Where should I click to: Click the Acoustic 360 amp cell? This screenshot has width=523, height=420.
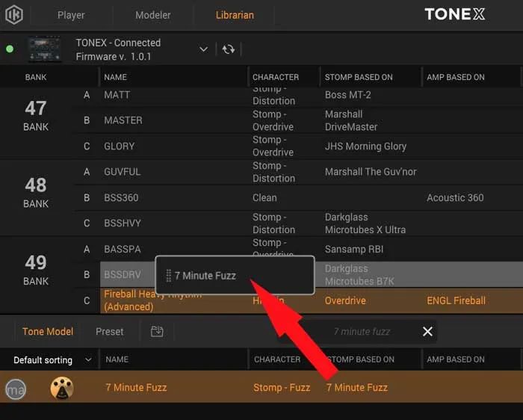click(x=455, y=198)
